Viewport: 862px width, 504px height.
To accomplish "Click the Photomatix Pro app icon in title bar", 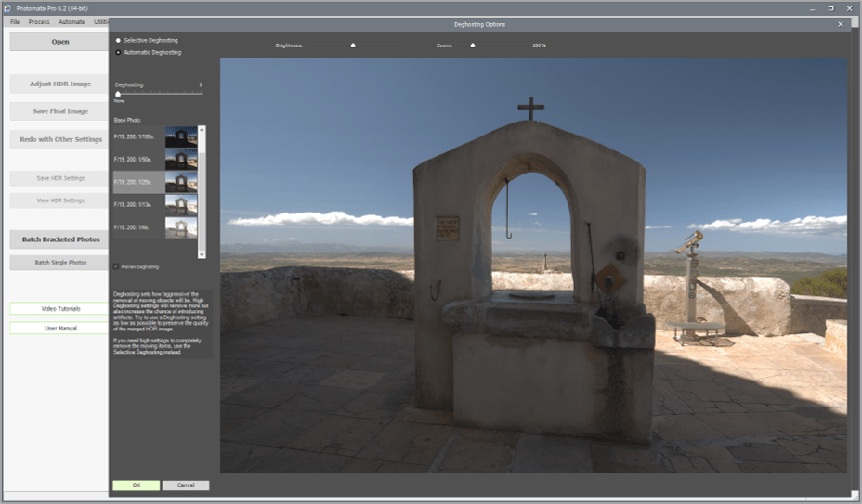I will (x=8, y=7).
